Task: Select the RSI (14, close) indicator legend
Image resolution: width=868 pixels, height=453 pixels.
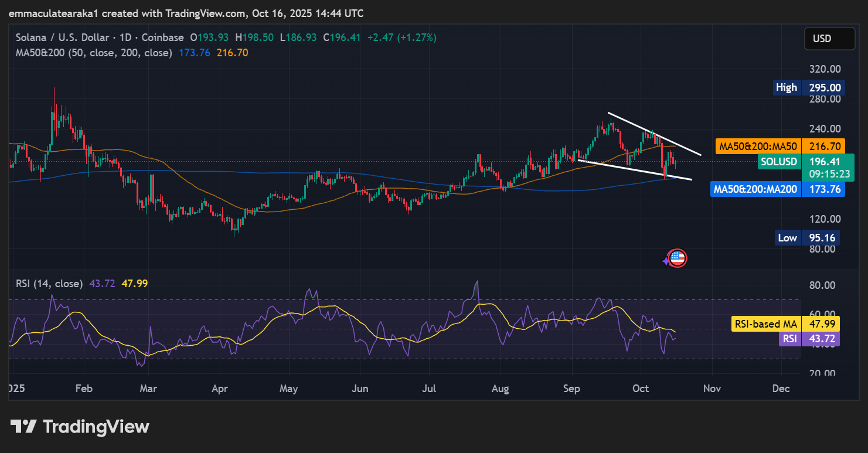Action: point(49,284)
